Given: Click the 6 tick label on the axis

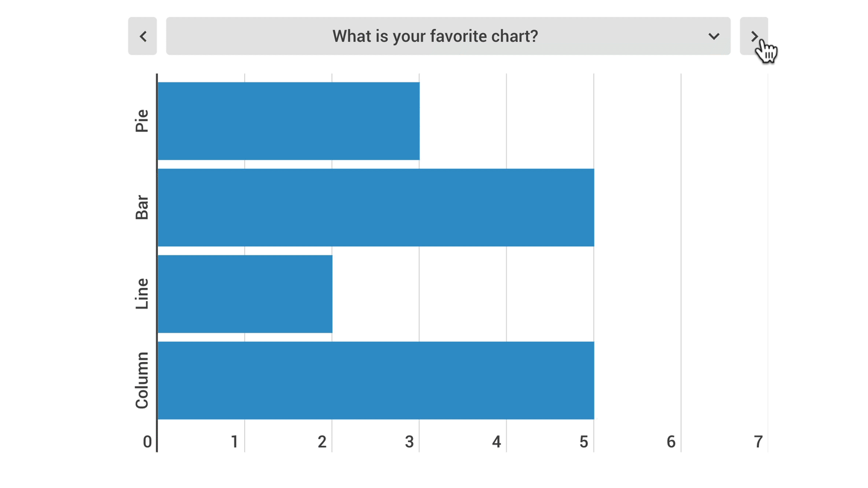Looking at the screenshot, I should pyautogui.click(x=671, y=442).
